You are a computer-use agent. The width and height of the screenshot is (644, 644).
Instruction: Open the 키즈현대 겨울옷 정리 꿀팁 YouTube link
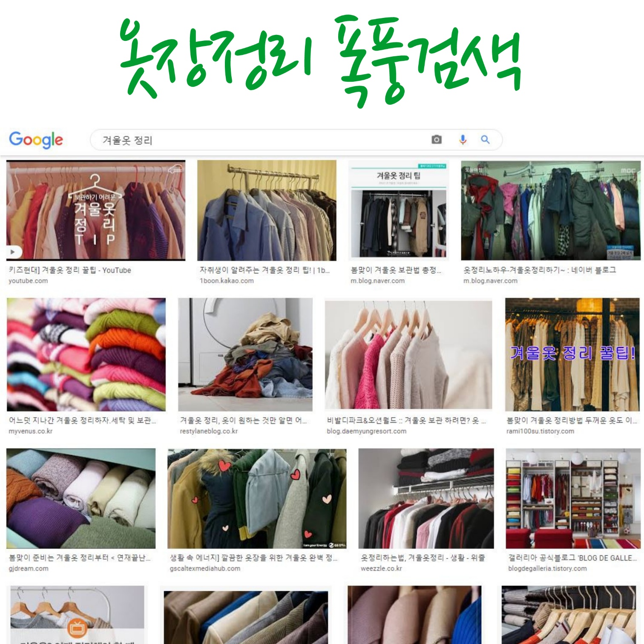pyautogui.click(x=70, y=270)
